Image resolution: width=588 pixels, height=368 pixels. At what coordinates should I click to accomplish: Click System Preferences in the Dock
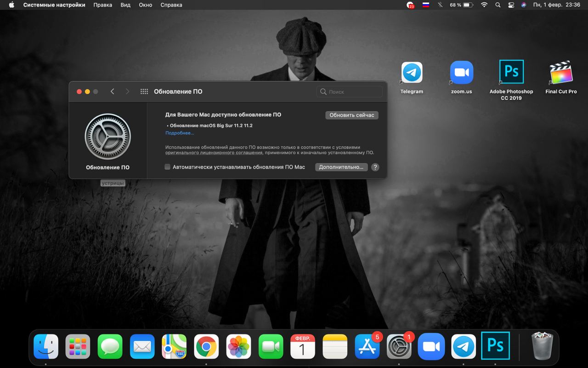tap(399, 346)
